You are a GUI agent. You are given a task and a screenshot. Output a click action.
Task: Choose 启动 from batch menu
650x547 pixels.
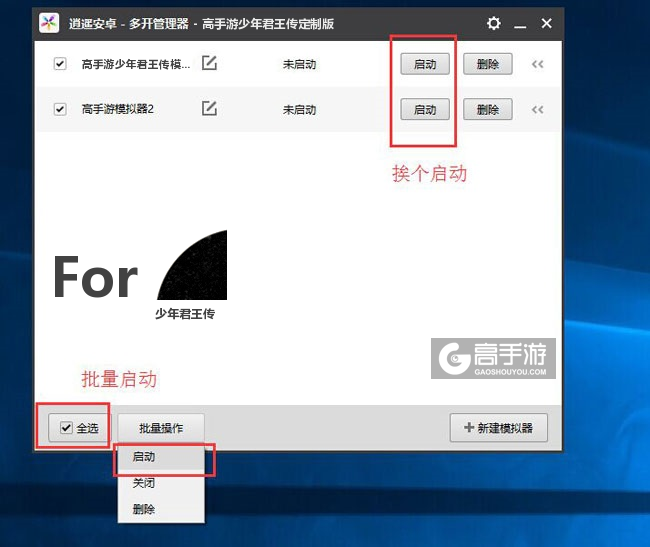point(161,457)
